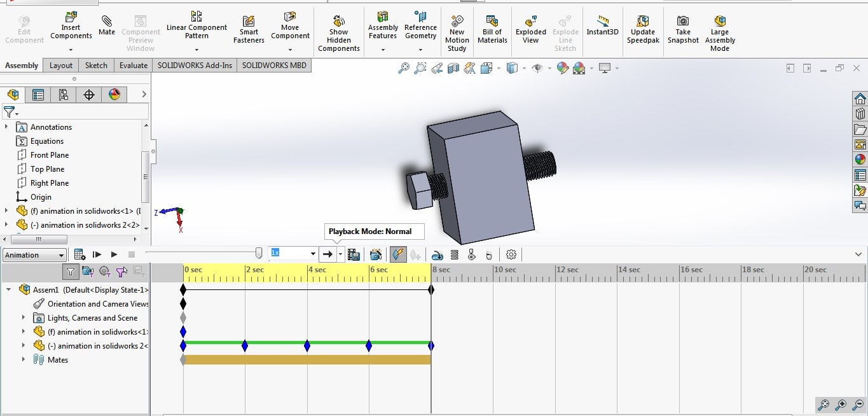Click the Play animation button
The image size is (868, 416).
click(x=114, y=254)
